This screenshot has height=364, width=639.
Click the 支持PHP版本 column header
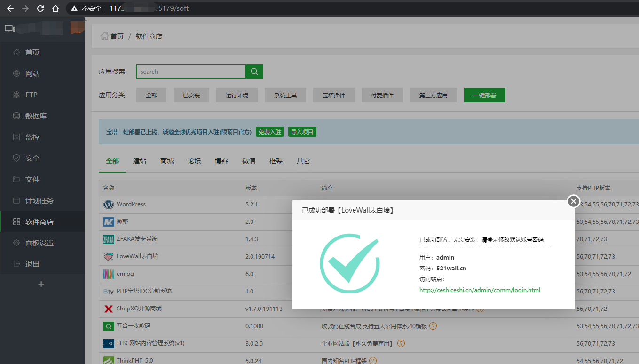point(593,188)
